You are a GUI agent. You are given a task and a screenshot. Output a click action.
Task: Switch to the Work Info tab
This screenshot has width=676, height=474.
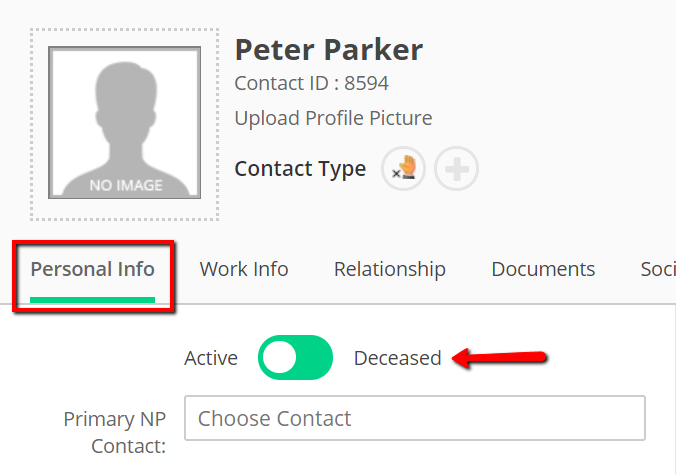click(244, 269)
